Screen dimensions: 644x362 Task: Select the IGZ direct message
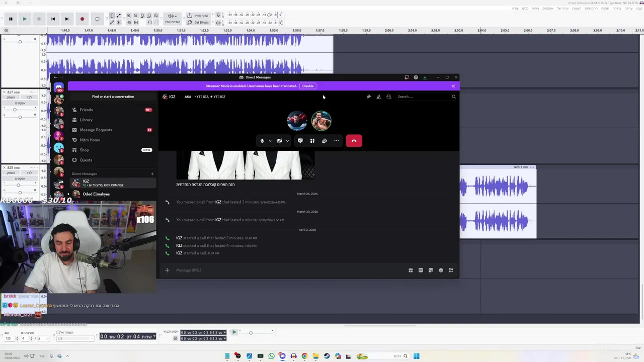(x=113, y=183)
